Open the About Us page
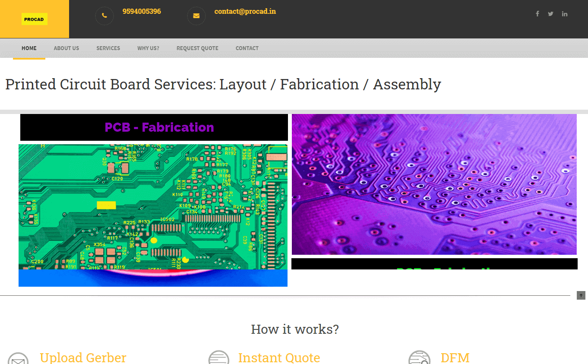This screenshot has height=364, width=588. click(x=66, y=48)
